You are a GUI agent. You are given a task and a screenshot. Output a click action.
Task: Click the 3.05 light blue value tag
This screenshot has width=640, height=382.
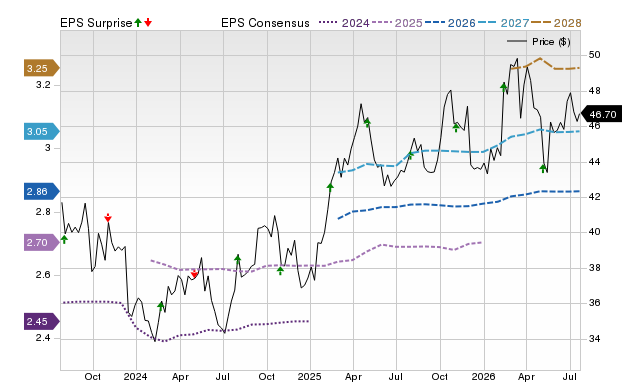click(x=41, y=131)
